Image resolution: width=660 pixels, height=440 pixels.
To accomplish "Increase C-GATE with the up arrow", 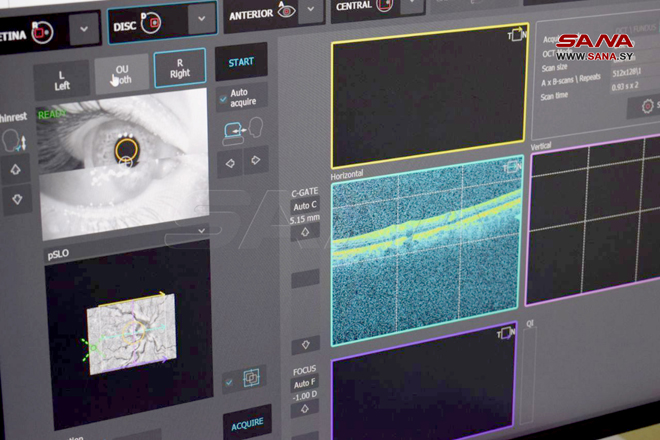I will click(x=305, y=232).
